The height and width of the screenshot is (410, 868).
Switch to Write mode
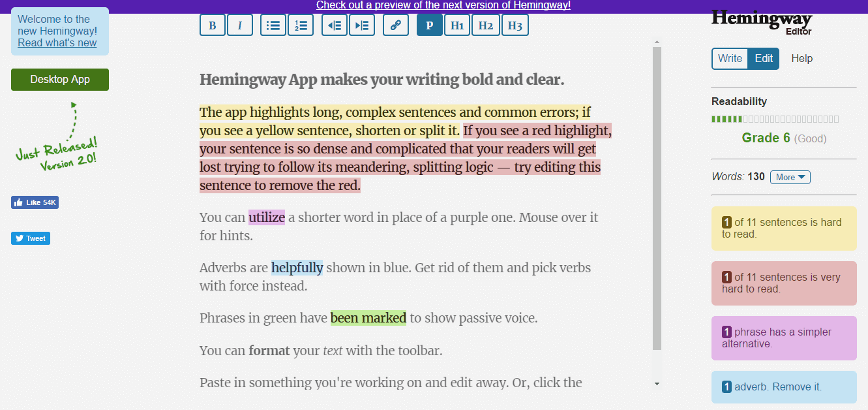730,59
